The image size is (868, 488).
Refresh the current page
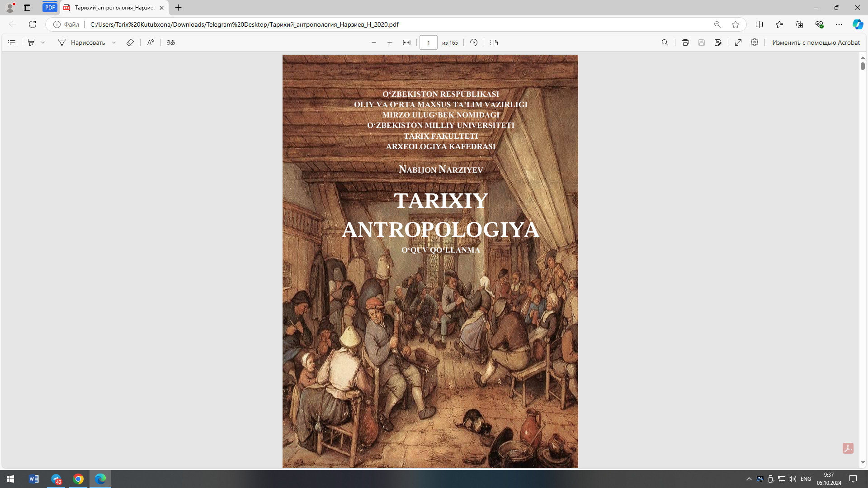pyautogui.click(x=33, y=24)
